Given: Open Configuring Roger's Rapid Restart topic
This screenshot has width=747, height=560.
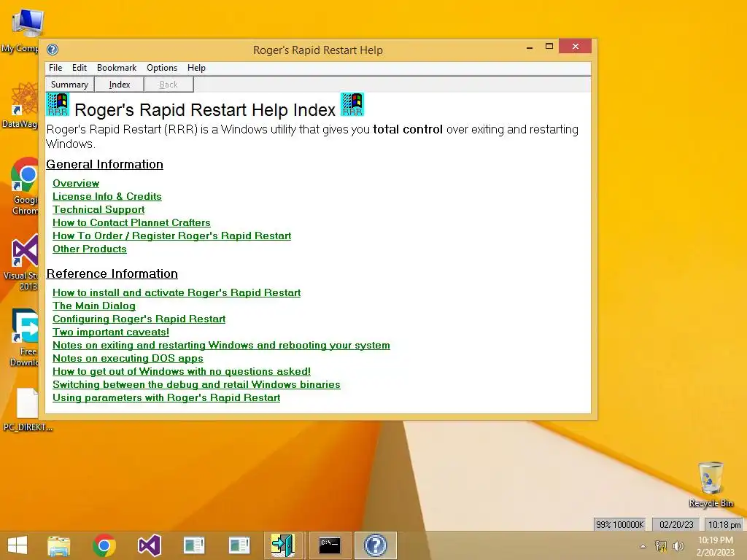Looking at the screenshot, I should click(139, 319).
